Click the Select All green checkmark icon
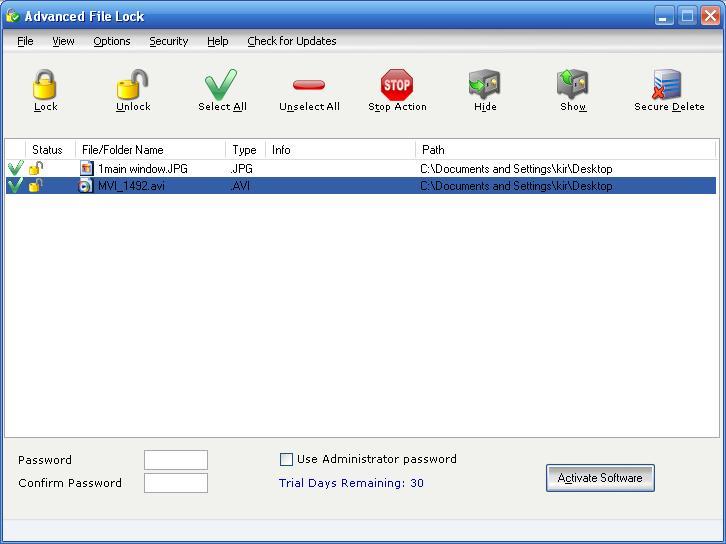Viewport: 726px width, 544px height. click(x=221, y=84)
